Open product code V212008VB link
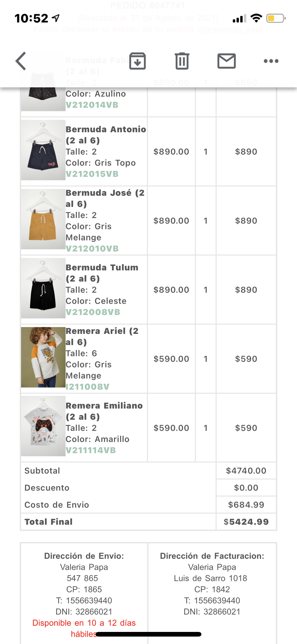The height and width of the screenshot is (644, 297). pyautogui.click(x=93, y=312)
